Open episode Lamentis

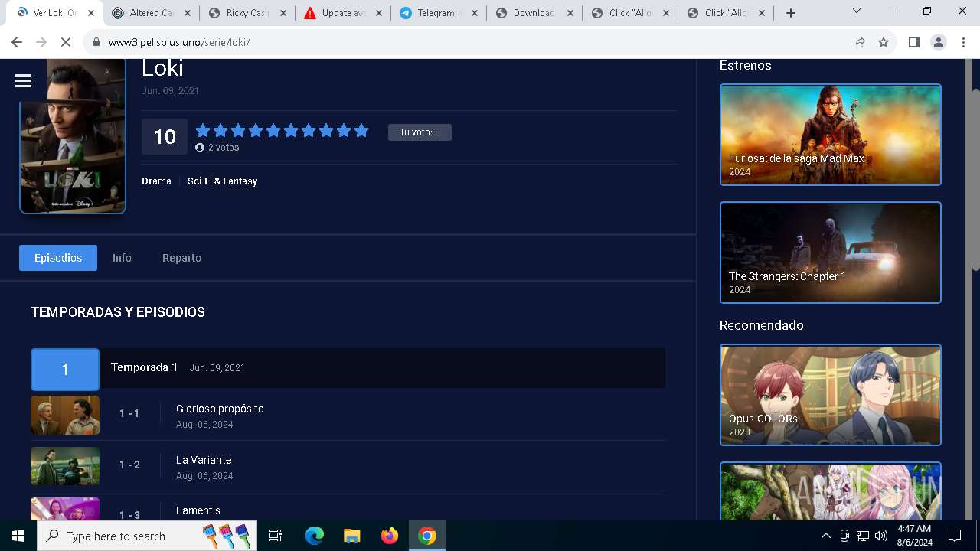tap(198, 510)
